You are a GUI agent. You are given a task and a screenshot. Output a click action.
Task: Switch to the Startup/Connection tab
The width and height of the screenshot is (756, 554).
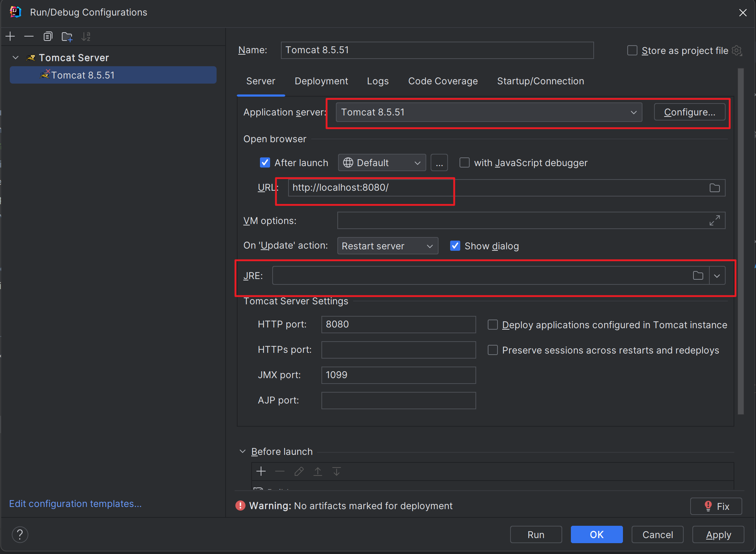tap(541, 81)
